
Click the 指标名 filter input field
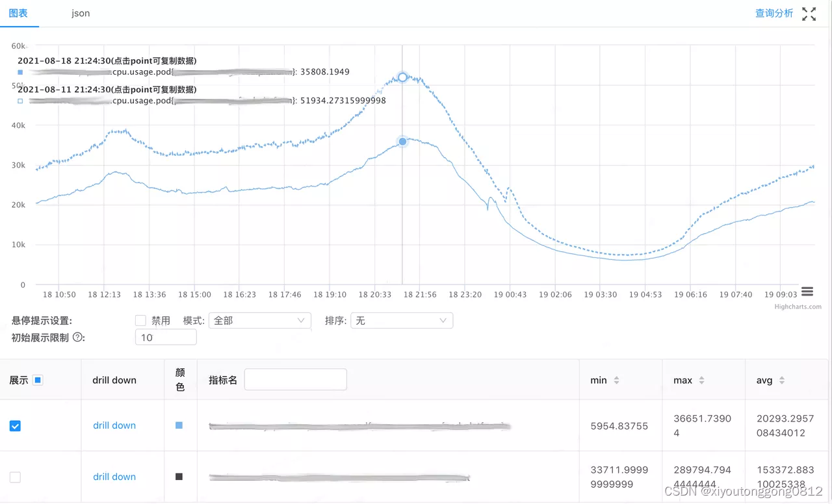295,379
